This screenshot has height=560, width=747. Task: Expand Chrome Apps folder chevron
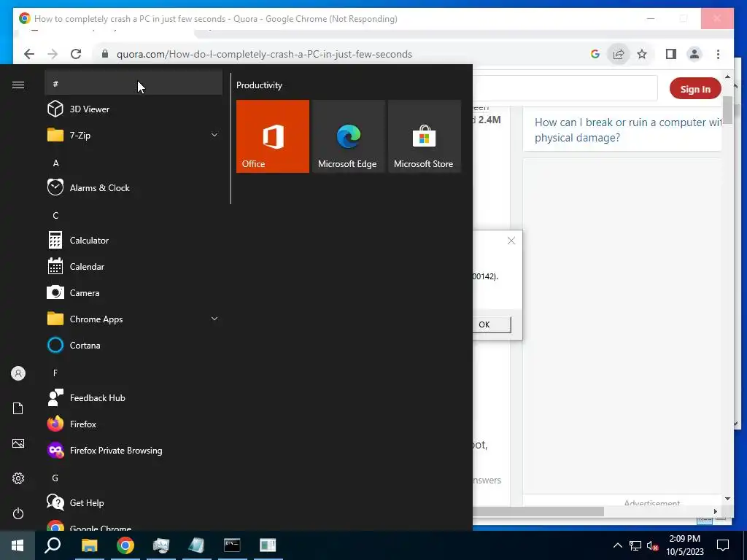214,319
